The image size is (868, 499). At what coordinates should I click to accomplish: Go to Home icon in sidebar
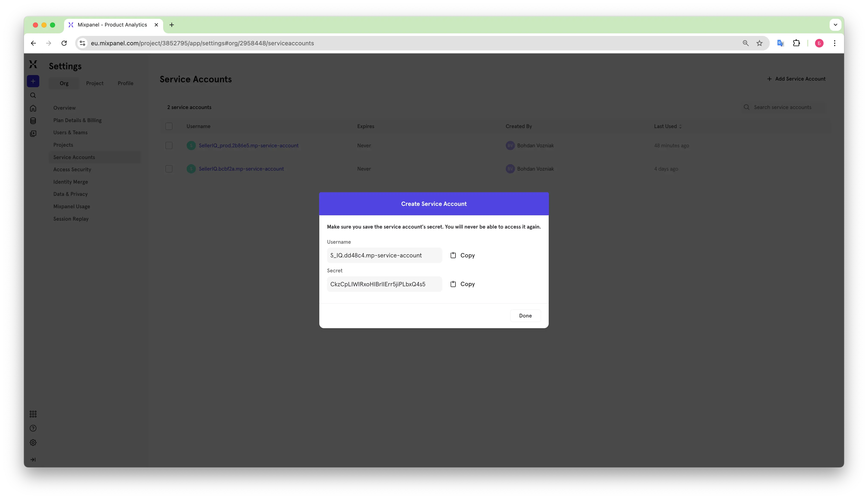(33, 108)
